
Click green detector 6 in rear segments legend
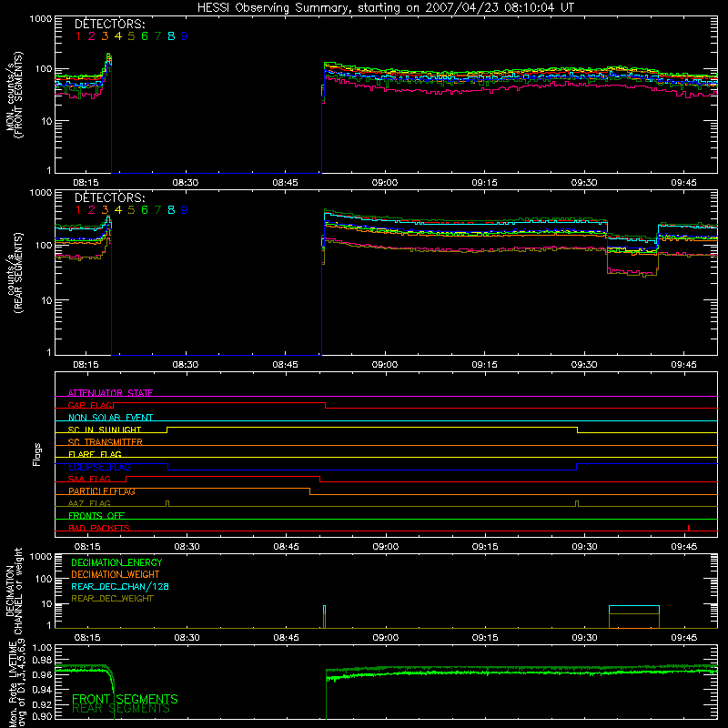pos(145,210)
